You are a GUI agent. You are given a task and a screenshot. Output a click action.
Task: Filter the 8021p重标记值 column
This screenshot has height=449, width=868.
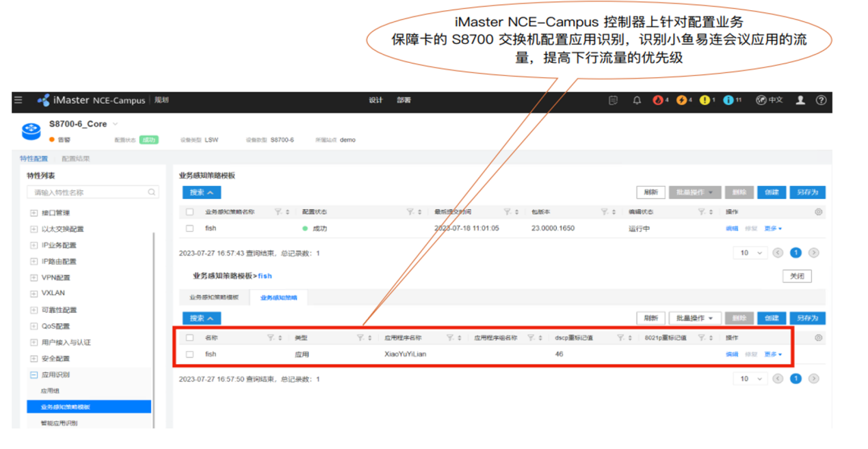702,338
